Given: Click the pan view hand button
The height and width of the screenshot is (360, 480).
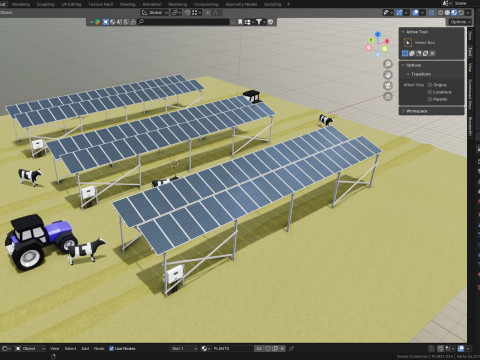Looking at the screenshot, I should pyautogui.click(x=388, y=75).
